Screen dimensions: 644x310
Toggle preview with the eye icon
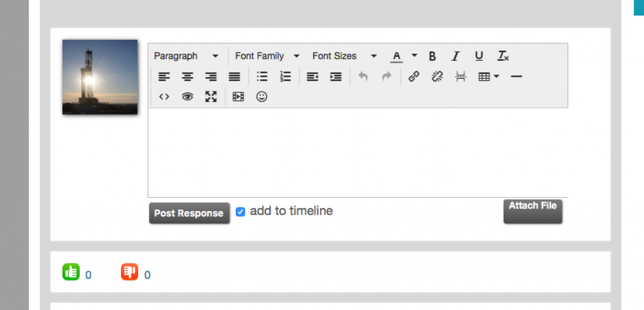pyautogui.click(x=188, y=96)
